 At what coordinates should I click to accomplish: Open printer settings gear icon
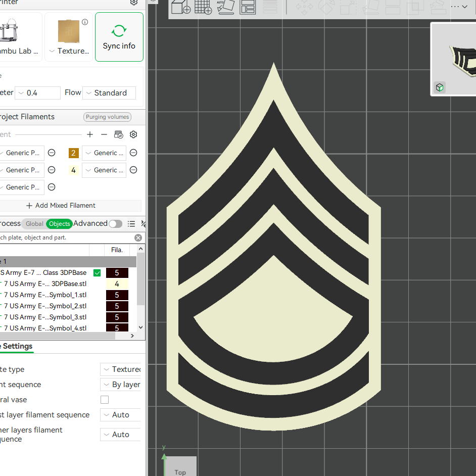click(134, 2)
